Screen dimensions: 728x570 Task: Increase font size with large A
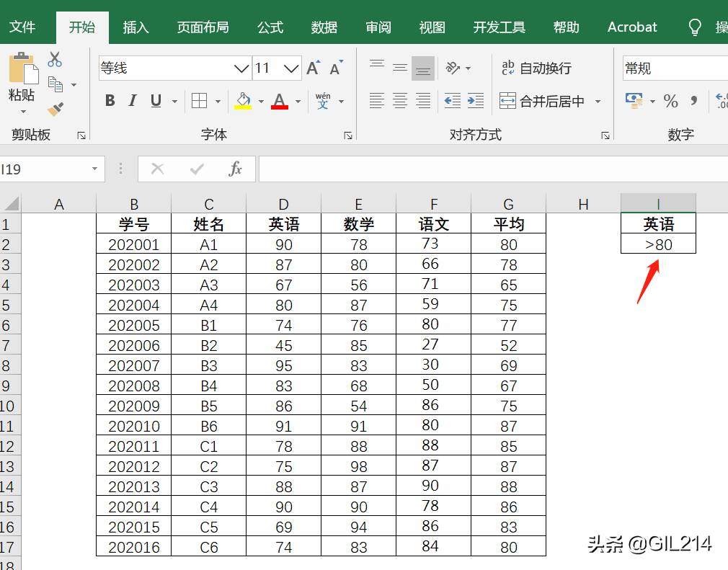(x=314, y=68)
